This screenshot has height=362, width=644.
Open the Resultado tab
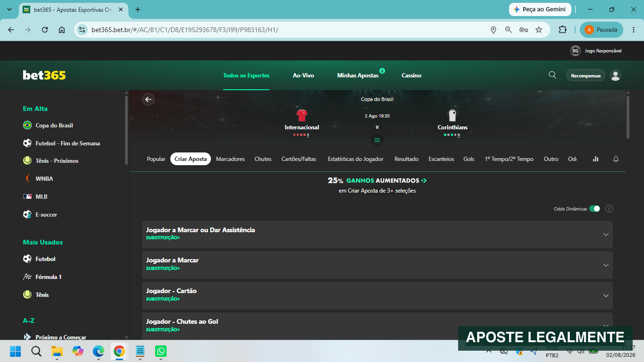pyautogui.click(x=407, y=159)
